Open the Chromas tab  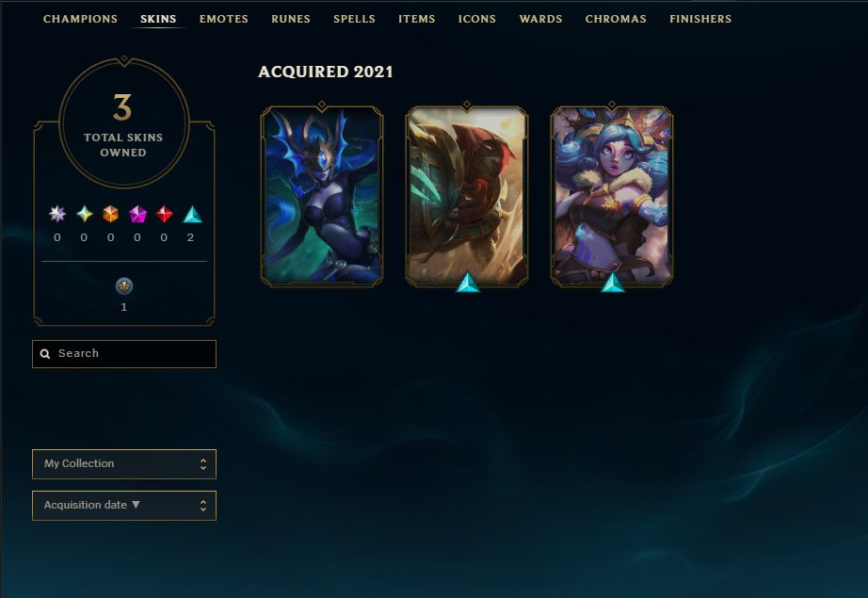(616, 19)
